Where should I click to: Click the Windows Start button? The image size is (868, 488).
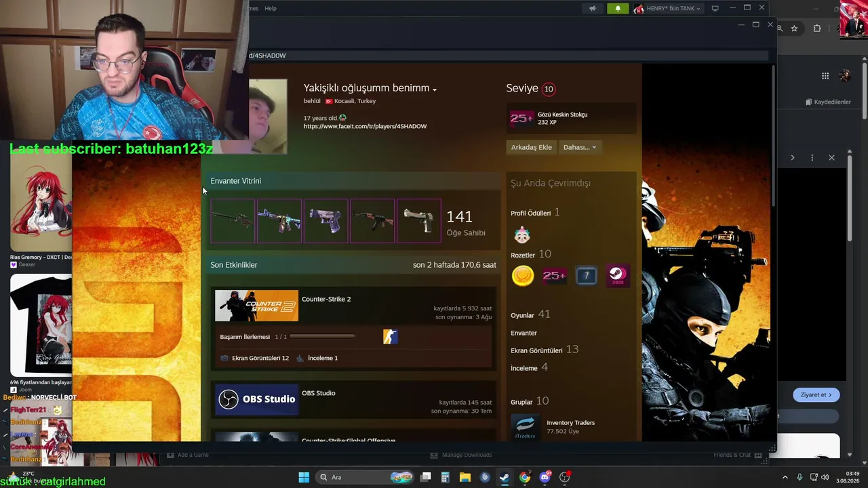tap(304, 477)
